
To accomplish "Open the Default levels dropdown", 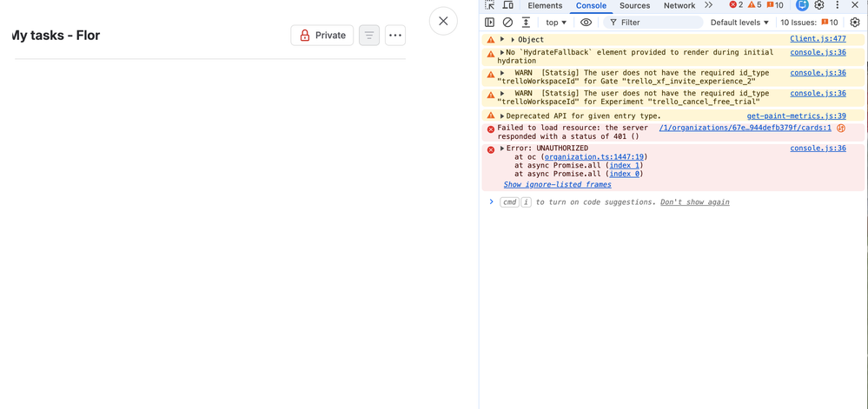I will (x=740, y=22).
